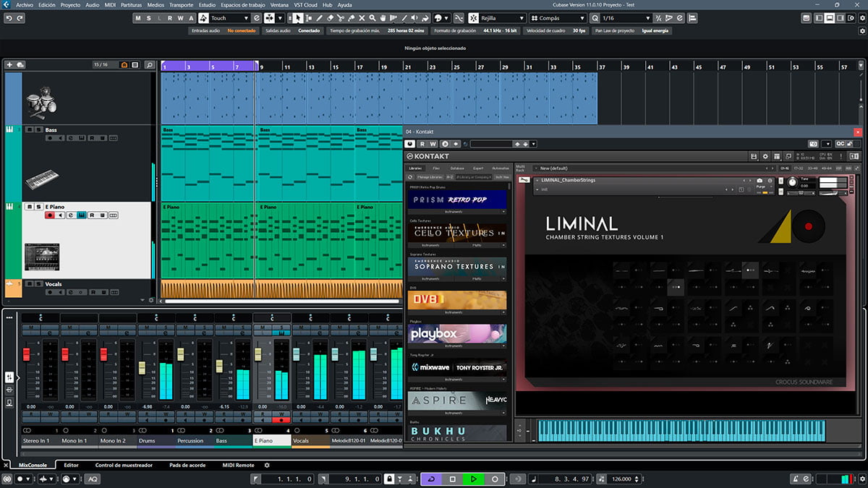This screenshot has width=868, height=488.
Task: Add a new track with plus icon
Action: (x=9, y=65)
